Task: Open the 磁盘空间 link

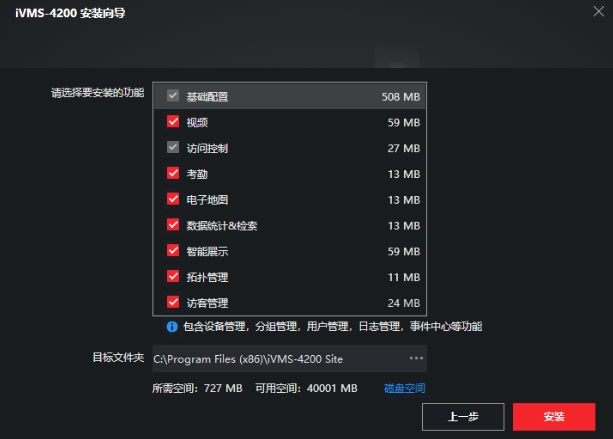Action: [405, 388]
